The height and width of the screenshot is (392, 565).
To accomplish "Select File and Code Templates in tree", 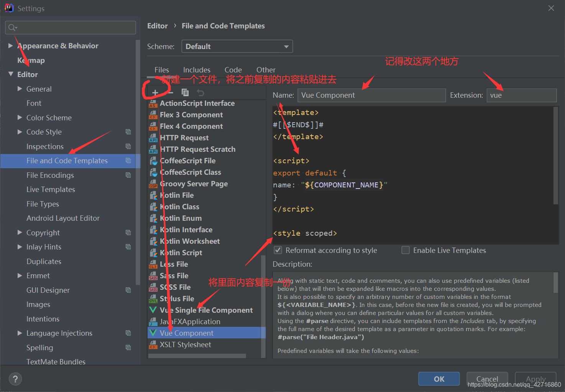I will (x=70, y=161).
